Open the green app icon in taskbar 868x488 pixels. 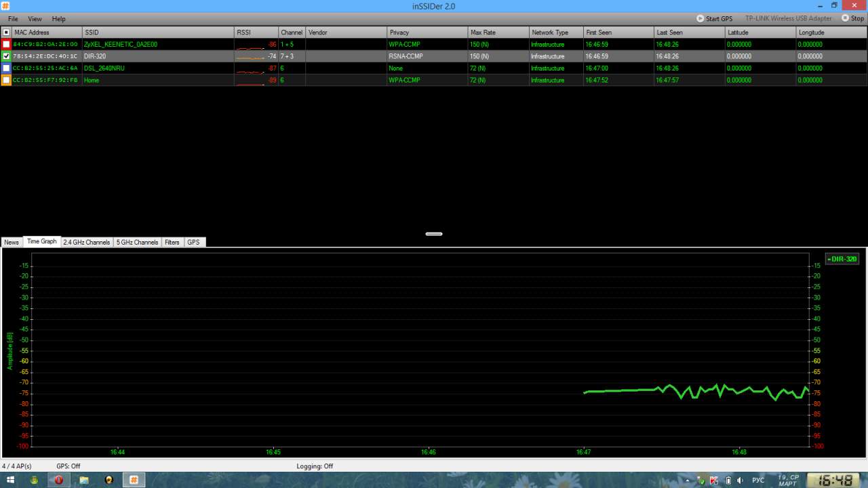pos(34,480)
